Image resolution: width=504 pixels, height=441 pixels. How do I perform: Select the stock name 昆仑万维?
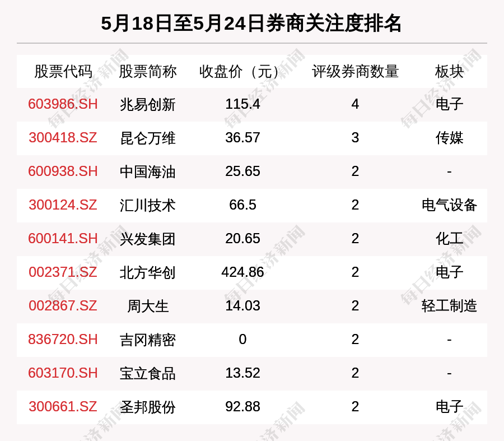[x=147, y=138]
